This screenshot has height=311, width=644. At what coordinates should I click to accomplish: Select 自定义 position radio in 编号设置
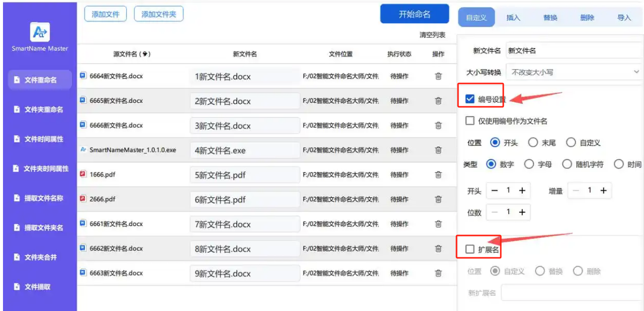pos(571,143)
